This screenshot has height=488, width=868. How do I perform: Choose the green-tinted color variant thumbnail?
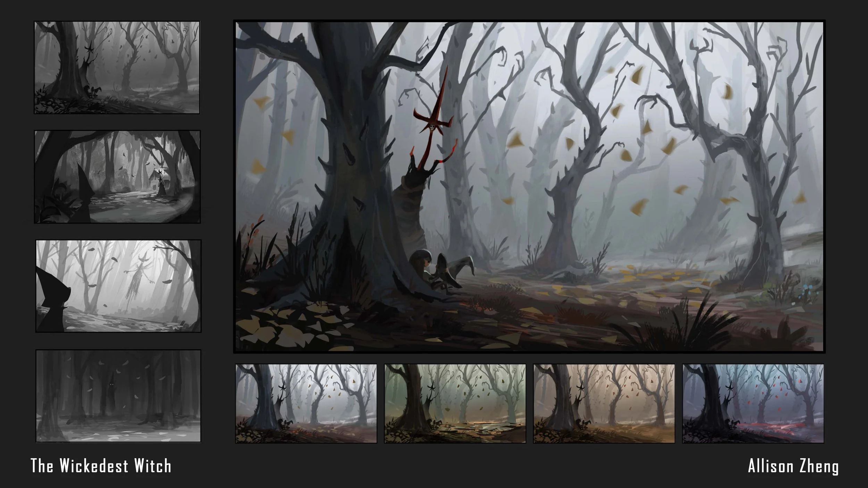click(x=455, y=403)
